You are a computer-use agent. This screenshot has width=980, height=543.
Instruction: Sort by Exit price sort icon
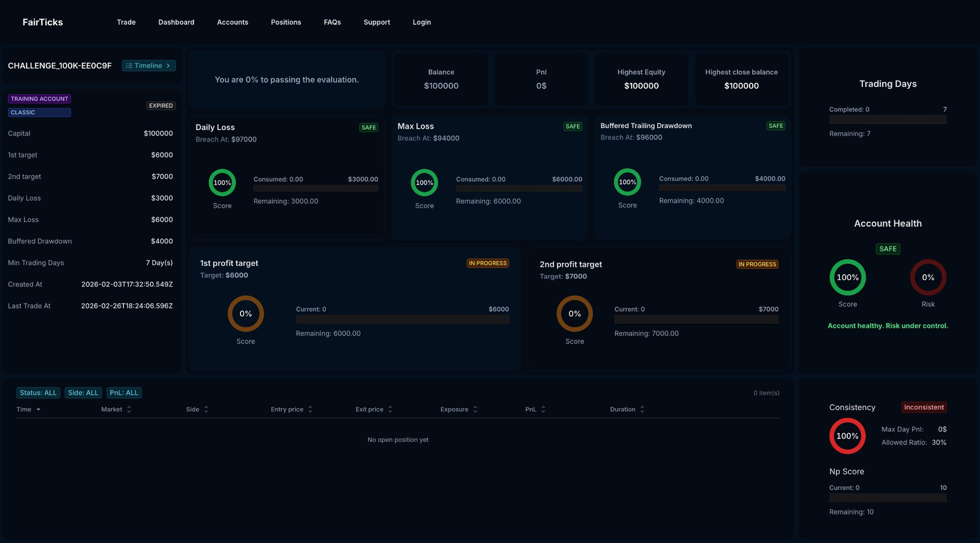click(x=390, y=409)
